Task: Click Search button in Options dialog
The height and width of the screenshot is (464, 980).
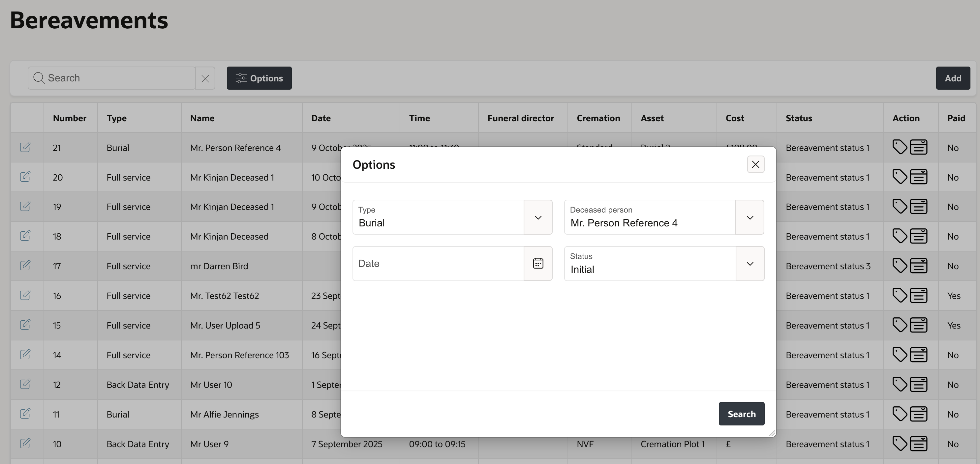Action: pyautogui.click(x=742, y=414)
